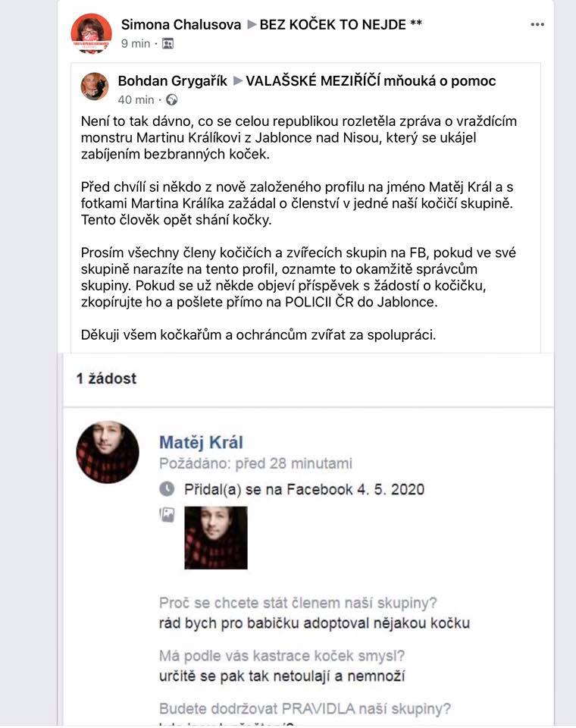
Task: Open Simona Chalusova's profile name link
Action: [181, 24]
